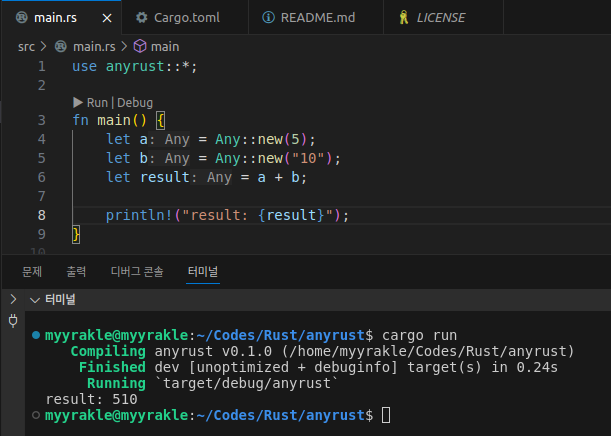The width and height of the screenshot is (611, 436).
Task: Click the license key icon on LICENSE tab
Action: tap(402, 17)
